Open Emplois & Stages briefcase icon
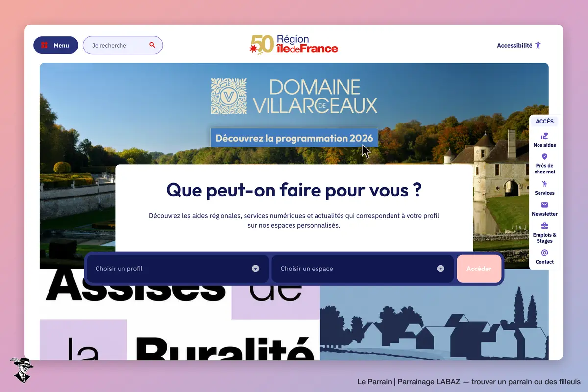 544,226
